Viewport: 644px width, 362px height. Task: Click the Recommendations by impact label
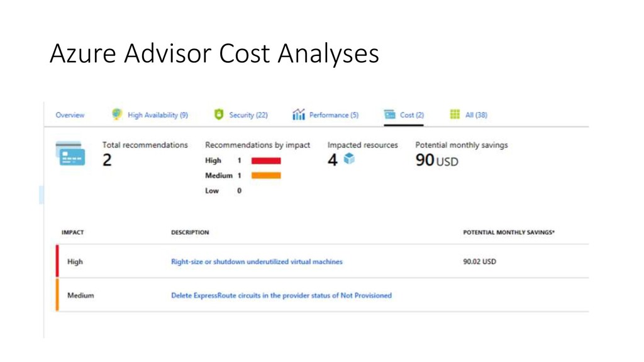pyautogui.click(x=257, y=145)
